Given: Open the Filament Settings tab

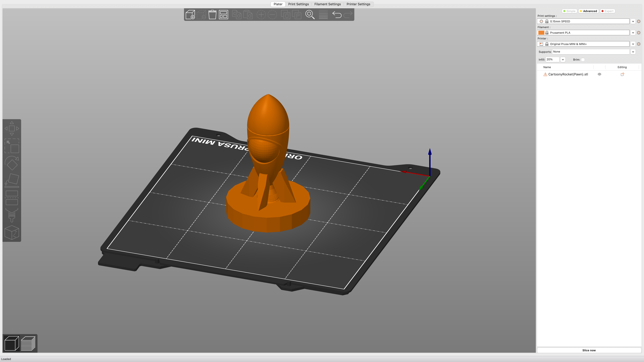Looking at the screenshot, I should (x=328, y=4).
